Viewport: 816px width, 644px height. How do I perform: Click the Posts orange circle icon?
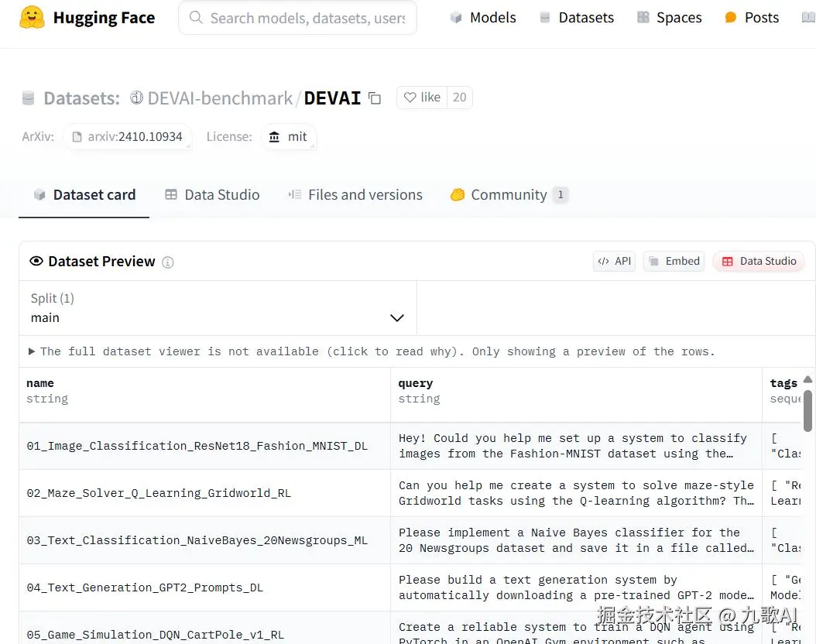[x=731, y=18]
